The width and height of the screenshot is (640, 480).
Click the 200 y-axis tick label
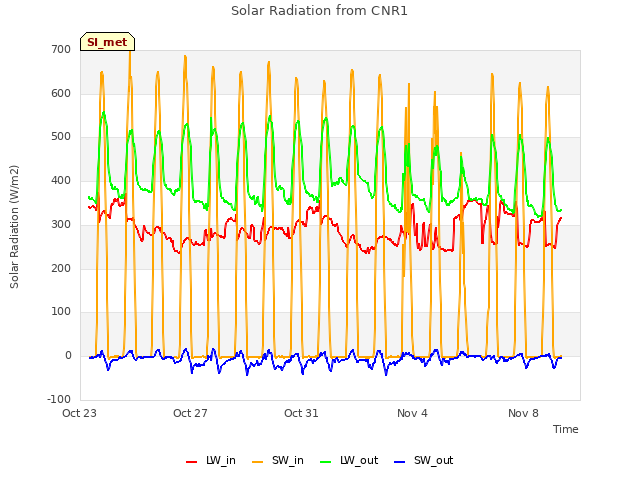61,268
